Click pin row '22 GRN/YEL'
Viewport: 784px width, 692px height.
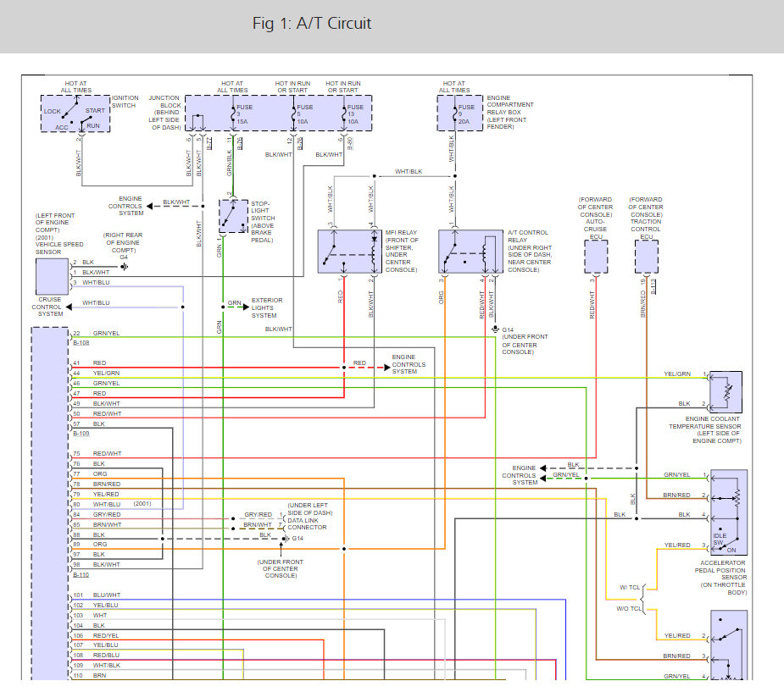point(96,333)
